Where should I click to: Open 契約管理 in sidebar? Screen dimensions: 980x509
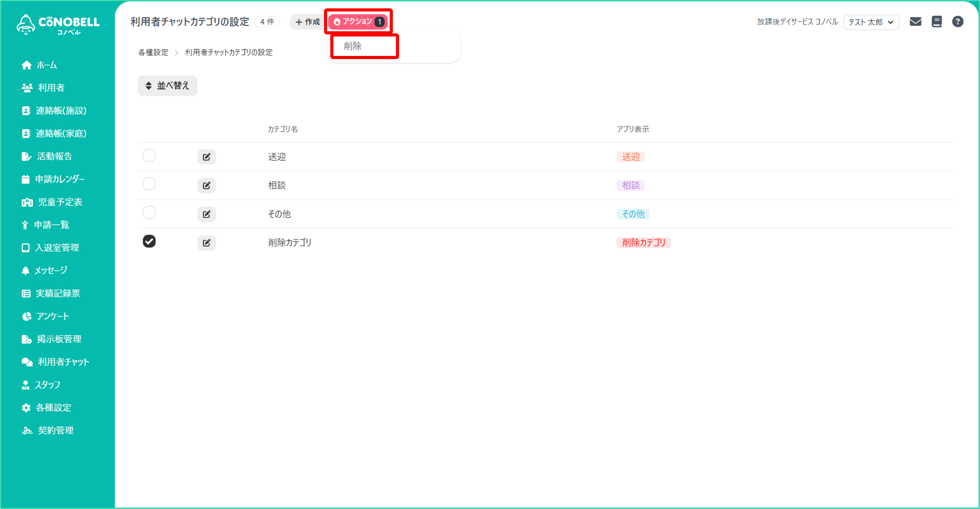[48, 430]
